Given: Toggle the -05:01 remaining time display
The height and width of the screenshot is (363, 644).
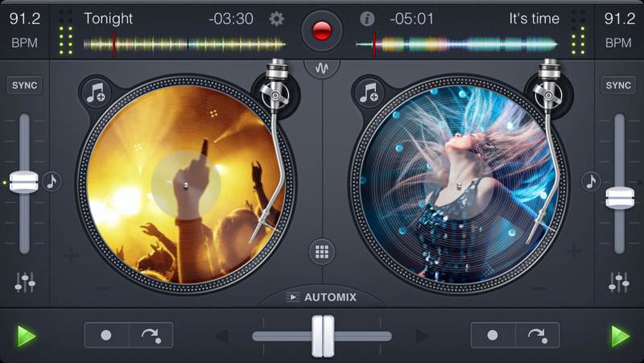Looking at the screenshot, I should (x=411, y=19).
